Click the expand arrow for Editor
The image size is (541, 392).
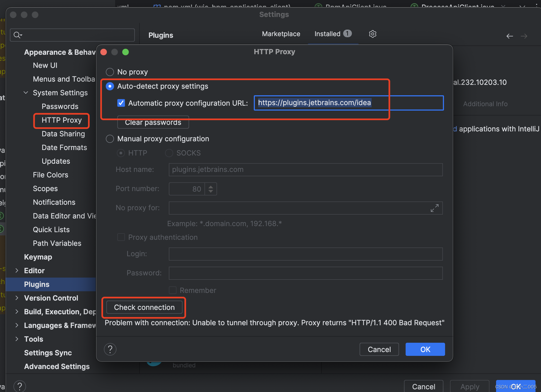(x=17, y=270)
